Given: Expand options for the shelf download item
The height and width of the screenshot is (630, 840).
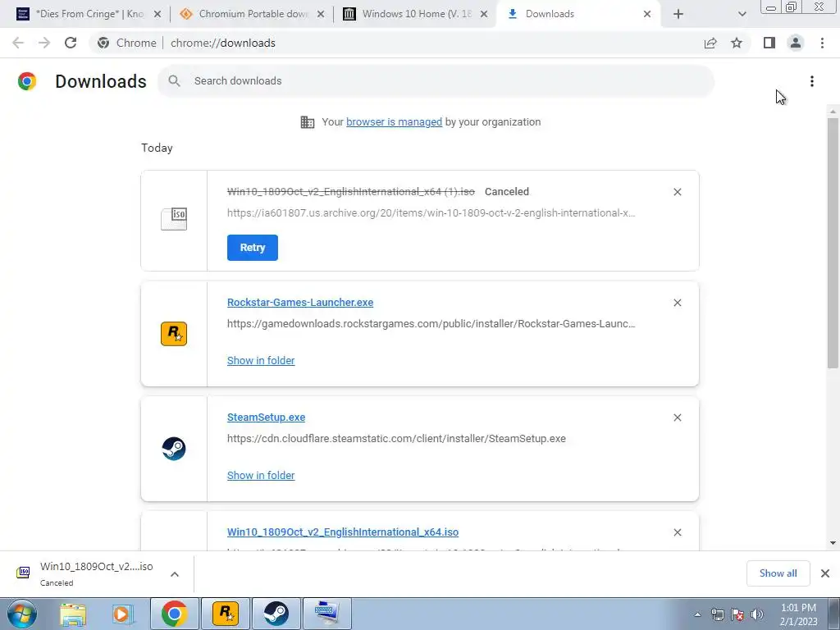Looking at the screenshot, I should coord(175,574).
